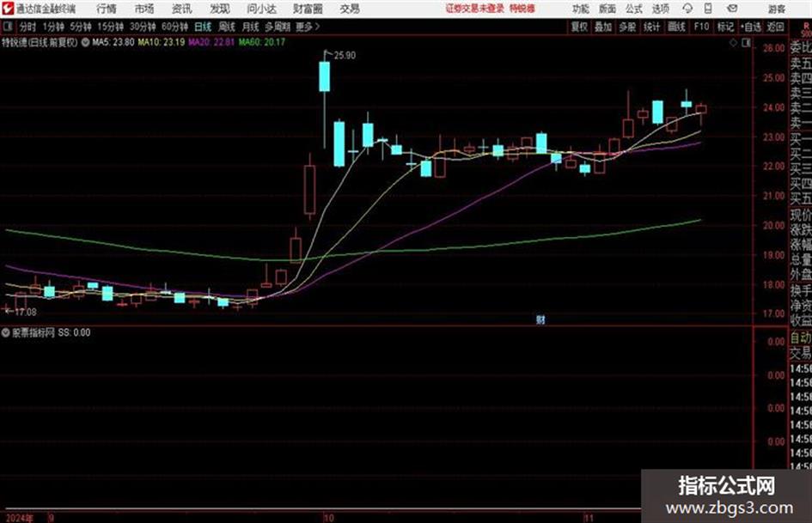Click the MA10: 23.19 indicator label
Image resolution: width=812 pixels, height=523 pixels.
(x=161, y=42)
